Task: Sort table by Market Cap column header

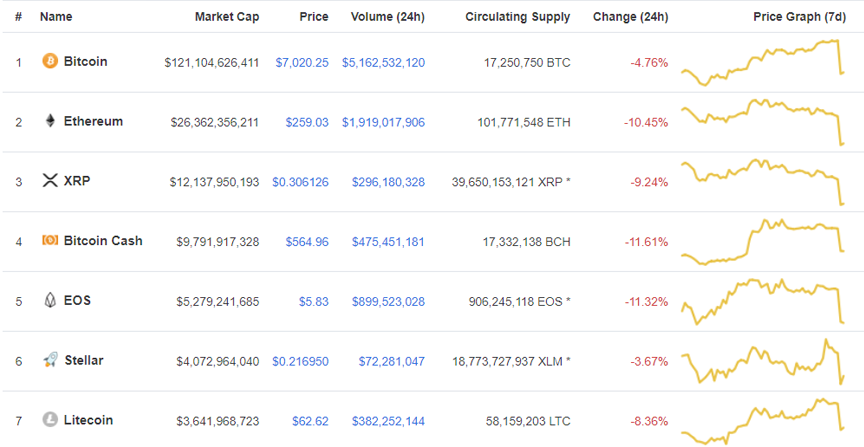Action: coord(226,17)
